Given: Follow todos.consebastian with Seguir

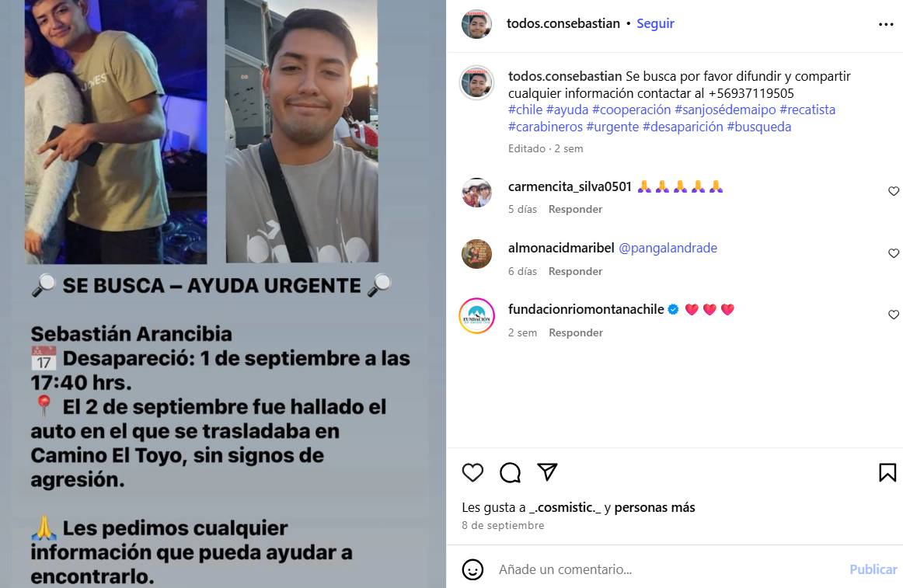Looking at the screenshot, I should pos(655,23).
